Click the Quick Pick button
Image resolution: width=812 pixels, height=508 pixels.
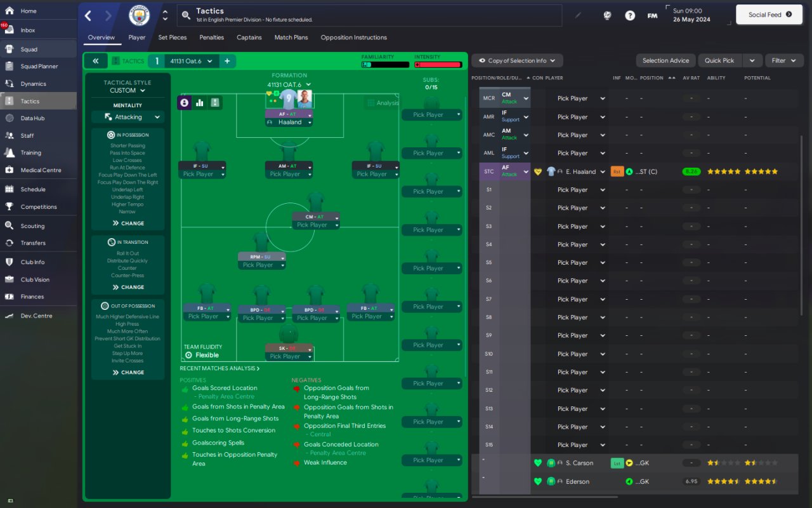(x=719, y=60)
